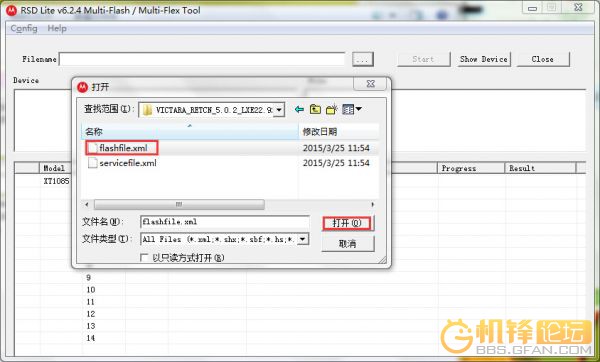600x362 pixels.
Task: Go up one folder level
Action: pyautogui.click(x=315, y=109)
